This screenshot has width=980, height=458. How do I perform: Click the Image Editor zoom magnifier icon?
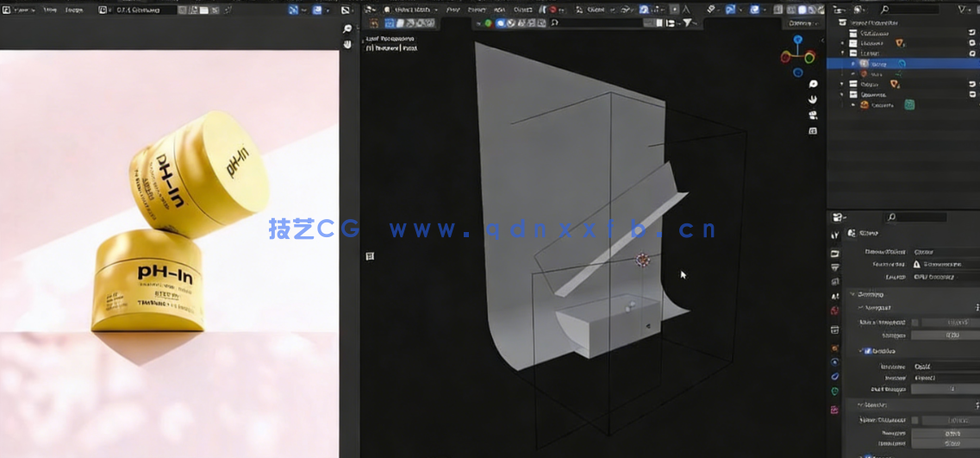coord(347,28)
